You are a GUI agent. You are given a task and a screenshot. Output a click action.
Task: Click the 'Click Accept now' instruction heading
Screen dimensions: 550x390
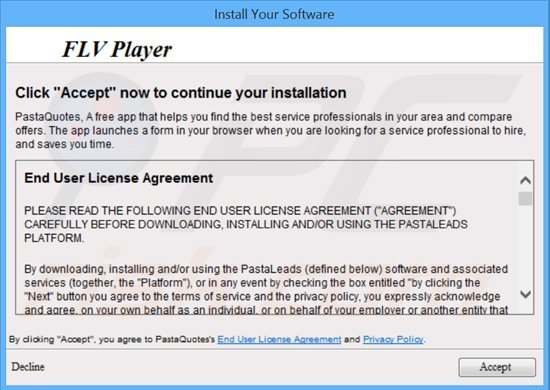click(181, 93)
